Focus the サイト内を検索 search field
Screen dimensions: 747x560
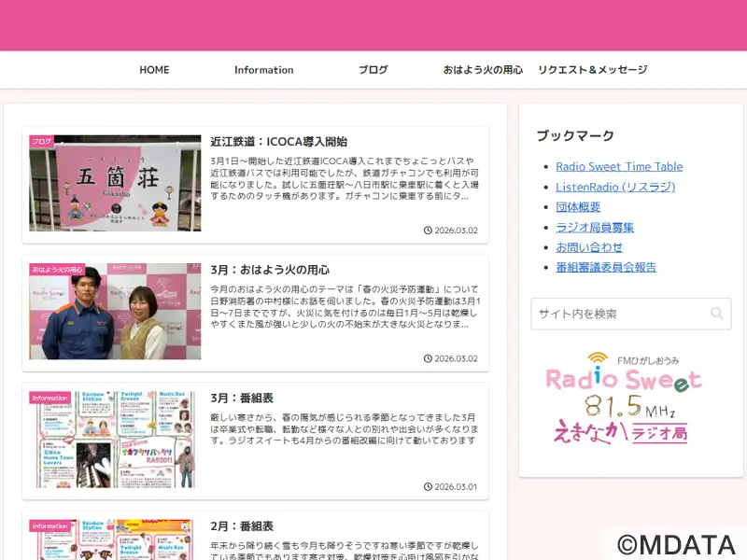631,314
